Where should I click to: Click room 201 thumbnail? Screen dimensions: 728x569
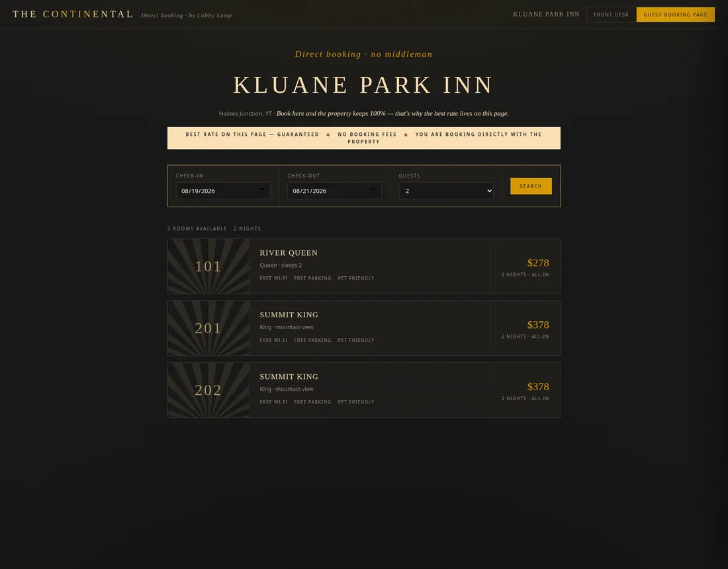[208, 328]
